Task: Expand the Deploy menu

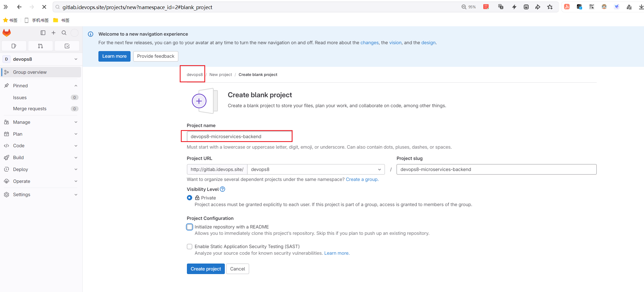Action: click(x=41, y=169)
